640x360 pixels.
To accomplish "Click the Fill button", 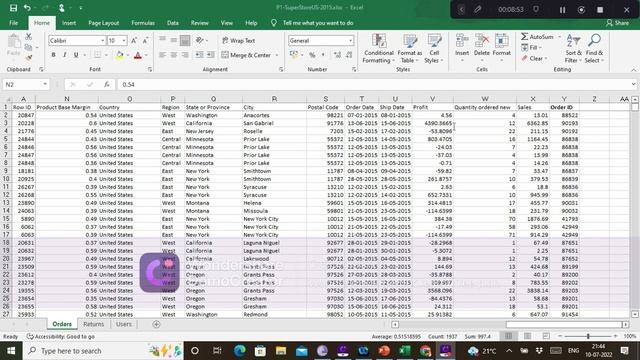I will pos(530,48).
